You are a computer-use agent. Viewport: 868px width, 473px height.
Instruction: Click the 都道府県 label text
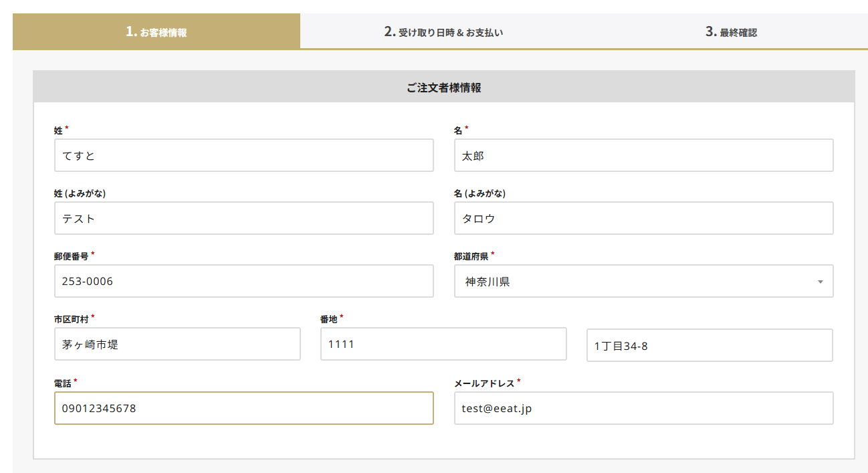(471, 256)
